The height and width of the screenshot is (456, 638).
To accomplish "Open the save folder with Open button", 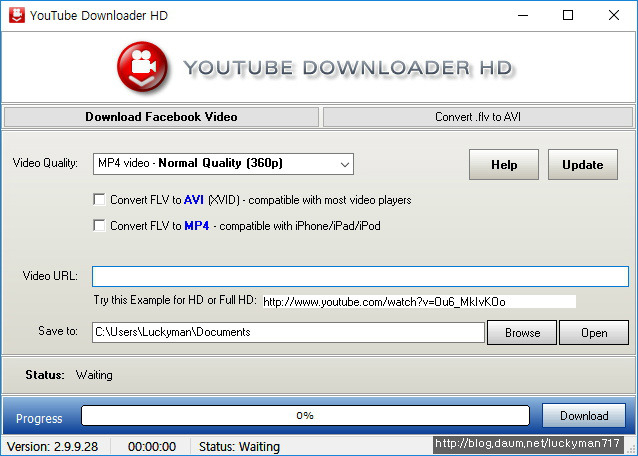I will click(x=594, y=332).
